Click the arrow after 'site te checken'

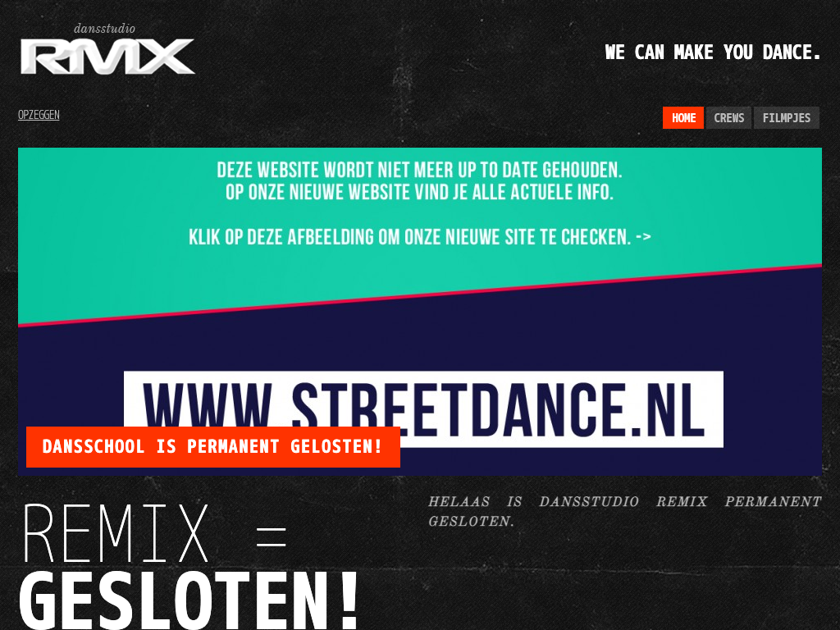[x=643, y=236]
